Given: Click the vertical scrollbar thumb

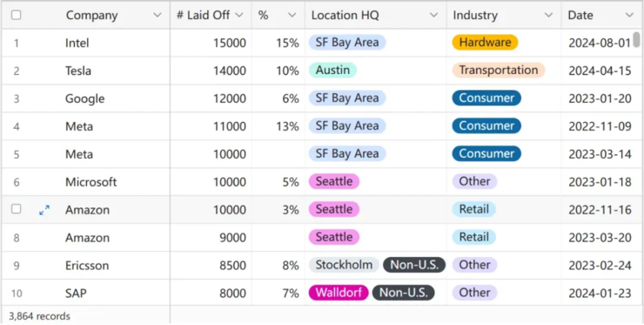Looking at the screenshot, I should click(x=637, y=40).
